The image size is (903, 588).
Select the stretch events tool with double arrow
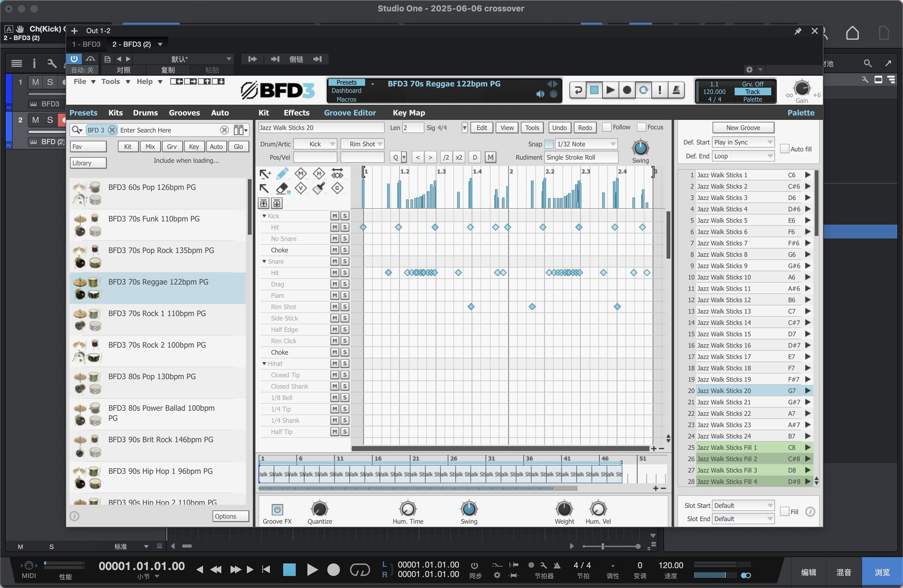coord(337,174)
